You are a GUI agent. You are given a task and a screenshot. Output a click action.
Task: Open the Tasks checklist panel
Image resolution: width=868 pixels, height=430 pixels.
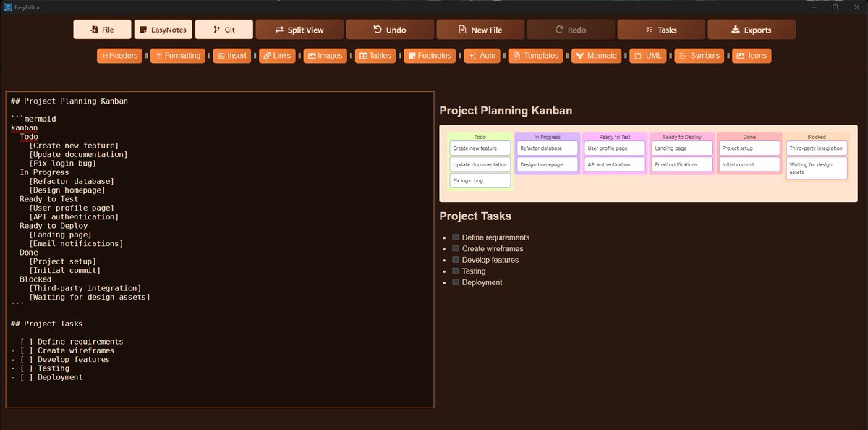[661, 30]
